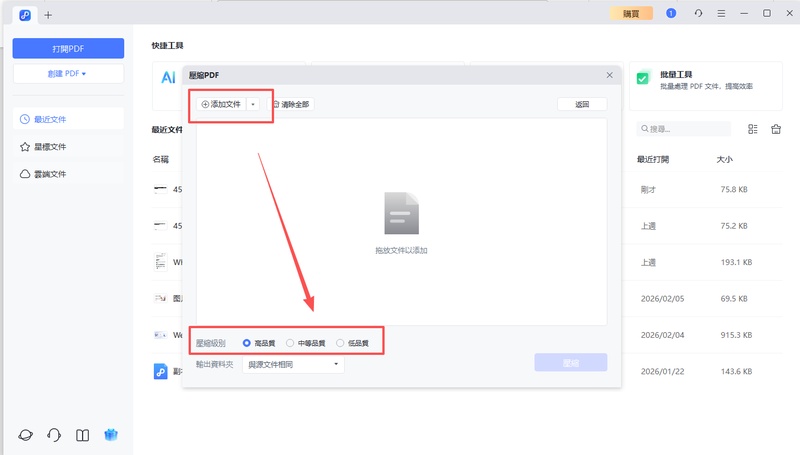Image resolution: width=800 pixels, height=455 pixels.
Task: Select the 高品質 radio button
Action: point(246,343)
